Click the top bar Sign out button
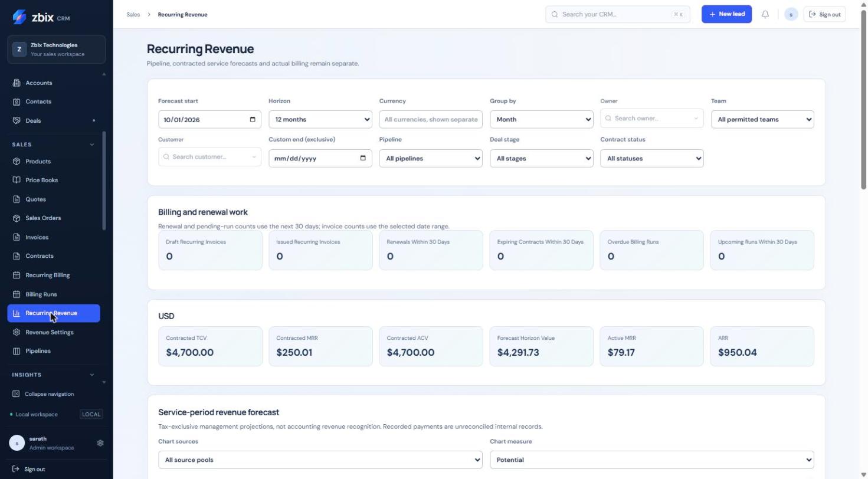This screenshot has width=868, height=479. (x=824, y=14)
